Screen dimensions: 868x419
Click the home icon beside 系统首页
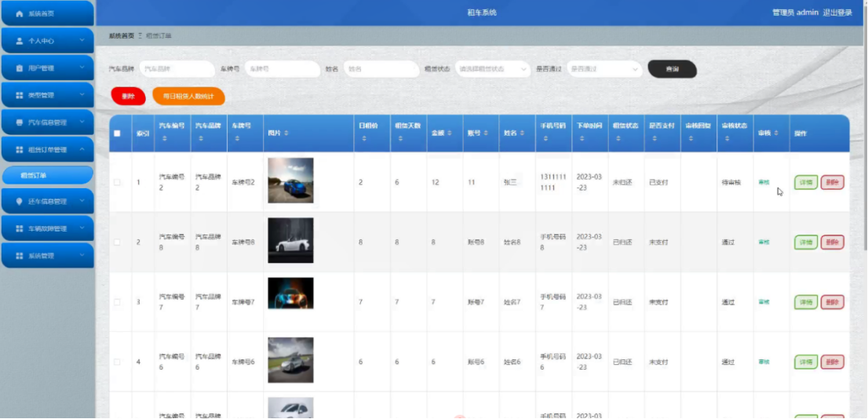[x=20, y=13]
